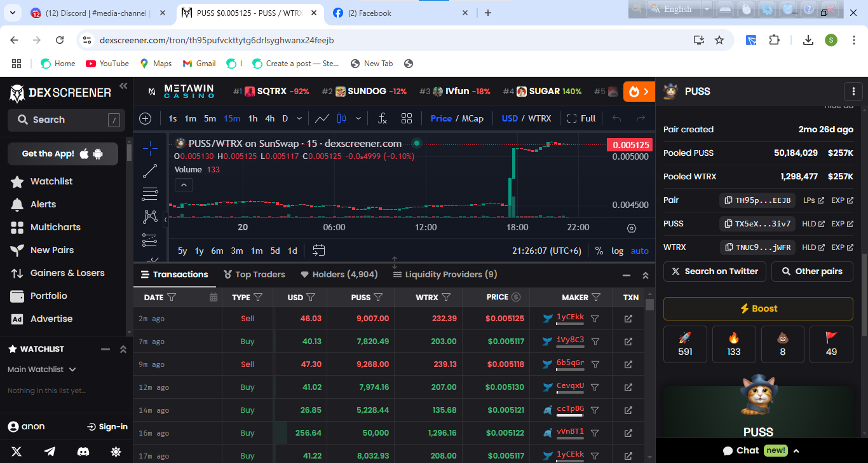Filter transactions by TYPE column

click(x=258, y=297)
